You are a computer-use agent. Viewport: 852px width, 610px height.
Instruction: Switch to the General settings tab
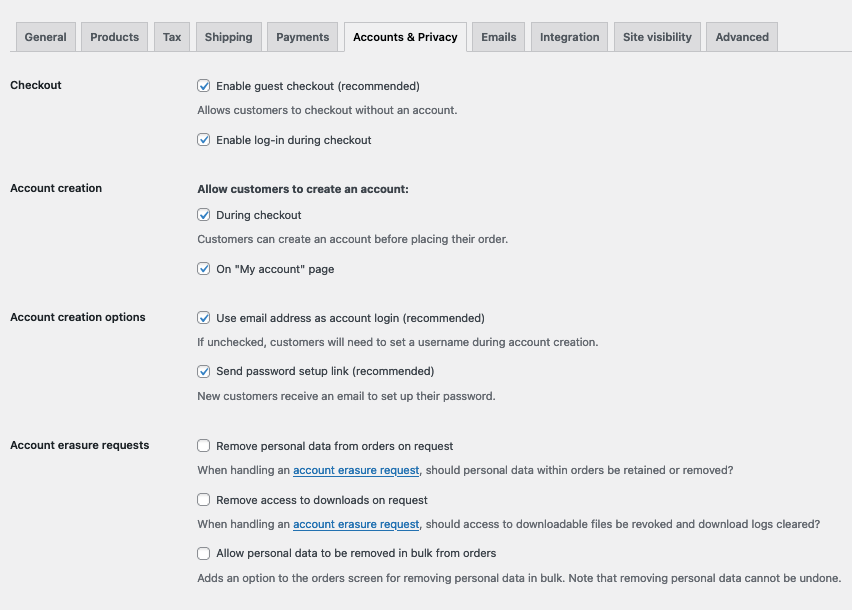coord(45,36)
